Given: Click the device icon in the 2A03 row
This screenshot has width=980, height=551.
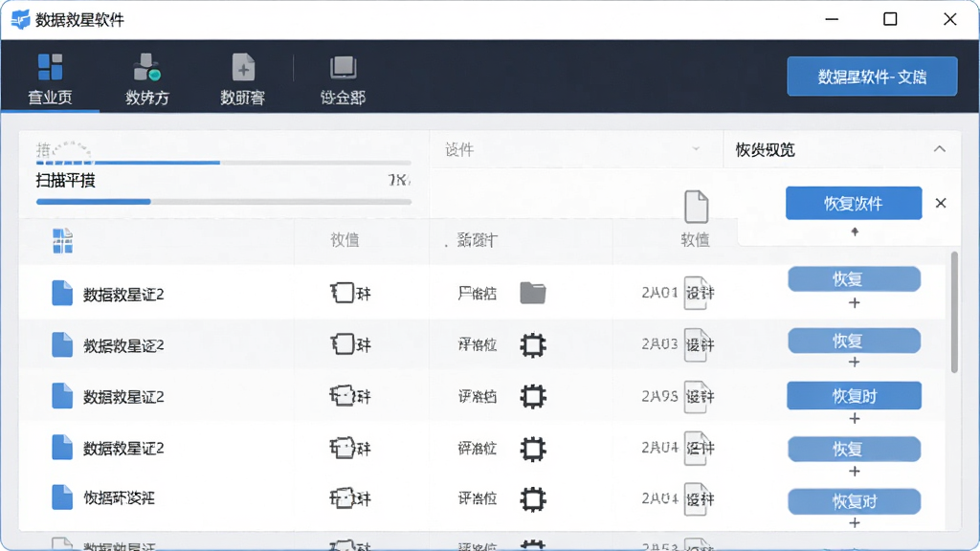Looking at the screenshot, I should tap(343, 344).
